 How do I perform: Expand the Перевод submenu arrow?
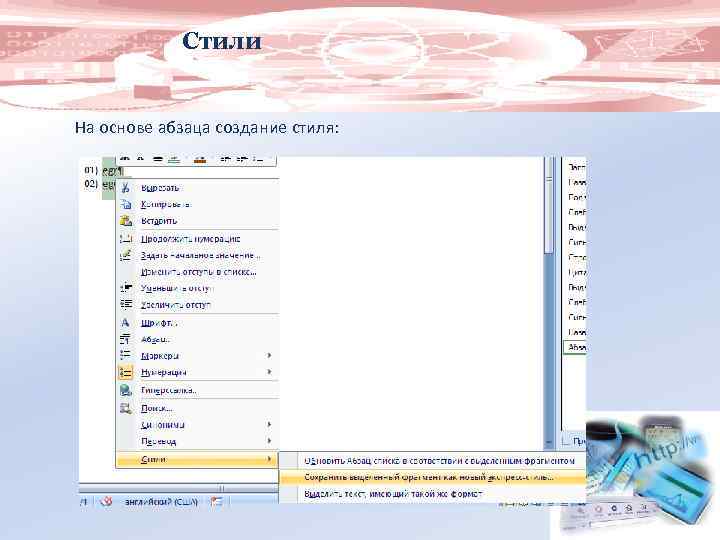[x=270, y=441]
